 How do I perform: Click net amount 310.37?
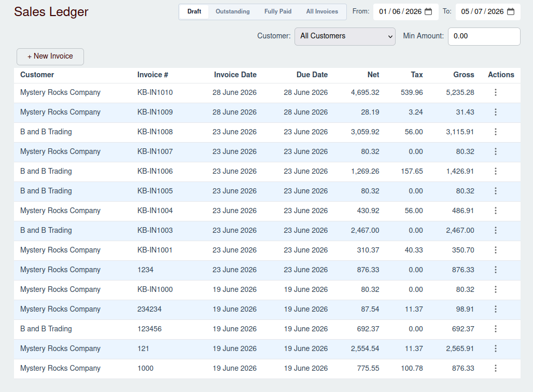tap(368, 250)
